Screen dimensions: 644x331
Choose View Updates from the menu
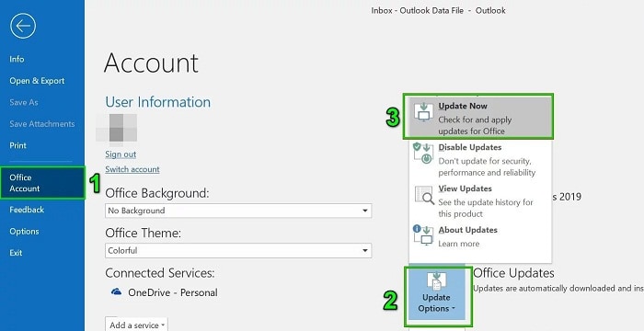480,200
